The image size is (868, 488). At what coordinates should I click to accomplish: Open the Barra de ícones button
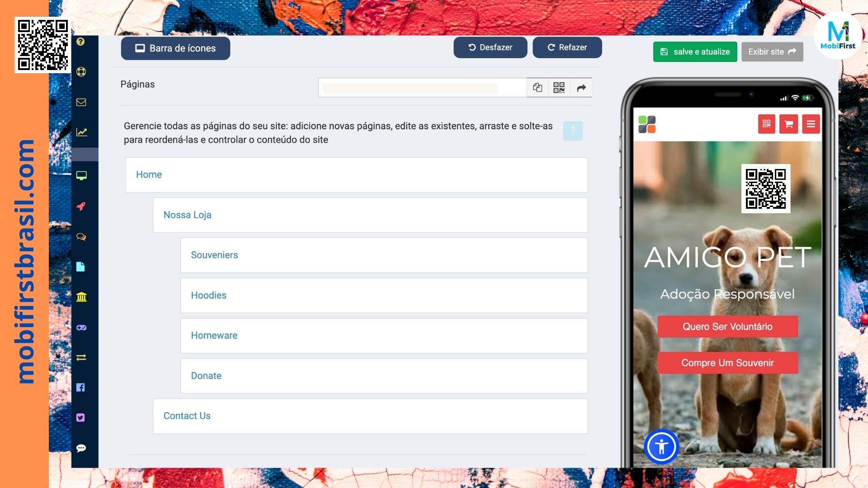coord(175,48)
